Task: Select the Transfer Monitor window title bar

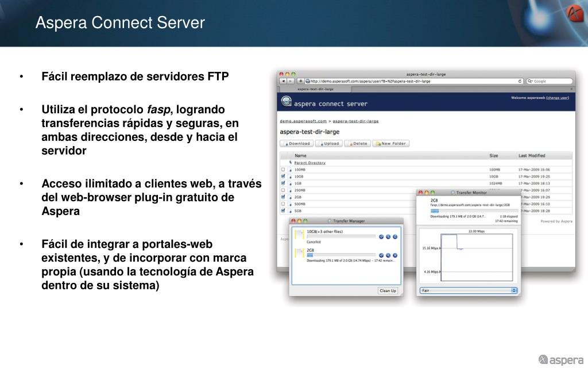Action: tap(469, 192)
